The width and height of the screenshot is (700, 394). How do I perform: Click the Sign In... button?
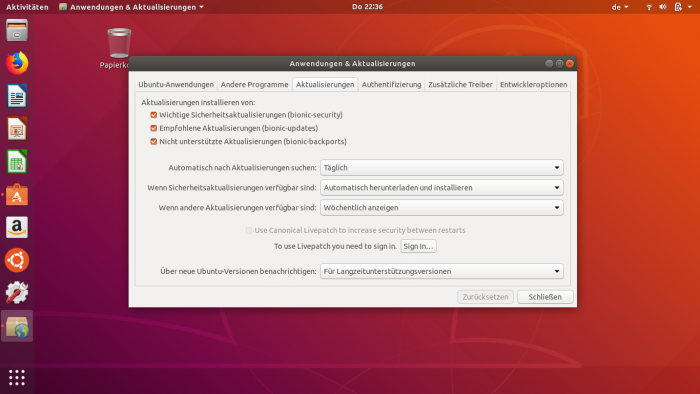[x=418, y=246]
